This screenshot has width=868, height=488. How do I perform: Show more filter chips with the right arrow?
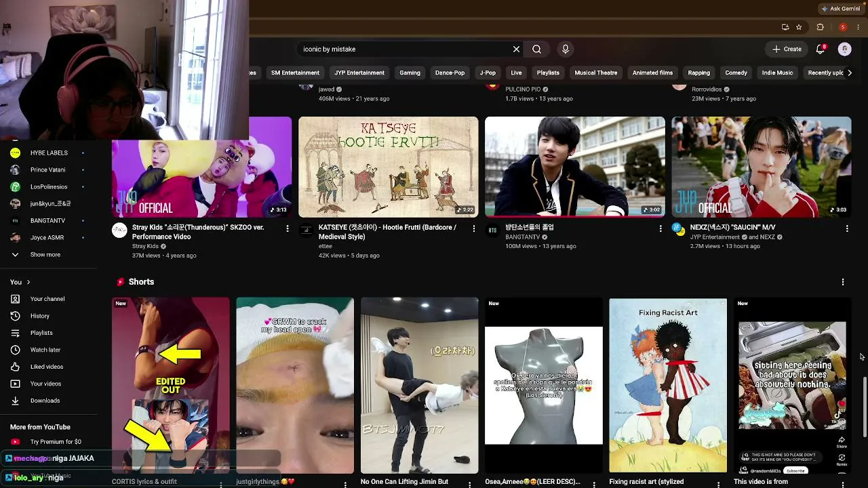point(850,73)
